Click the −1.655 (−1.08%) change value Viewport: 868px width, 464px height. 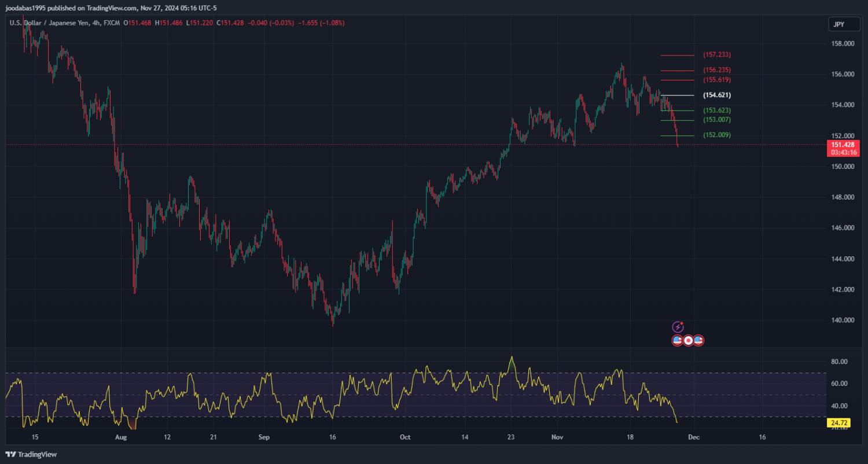[321, 23]
